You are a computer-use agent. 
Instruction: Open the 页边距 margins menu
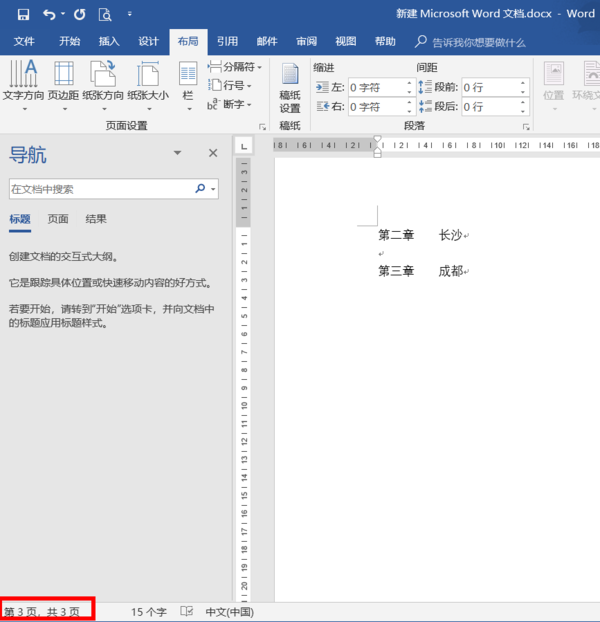pos(63,86)
